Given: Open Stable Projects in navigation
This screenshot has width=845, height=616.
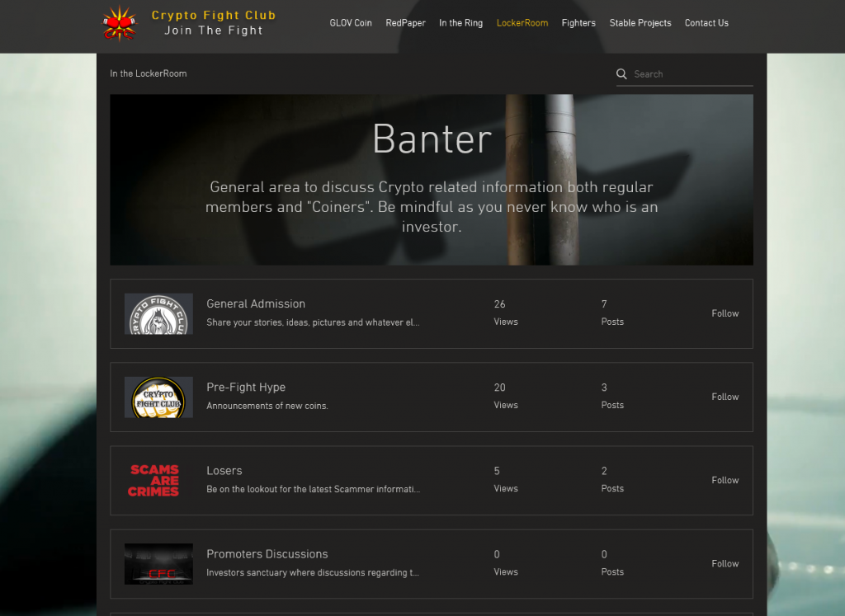Looking at the screenshot, I should (x=640, y=22).
